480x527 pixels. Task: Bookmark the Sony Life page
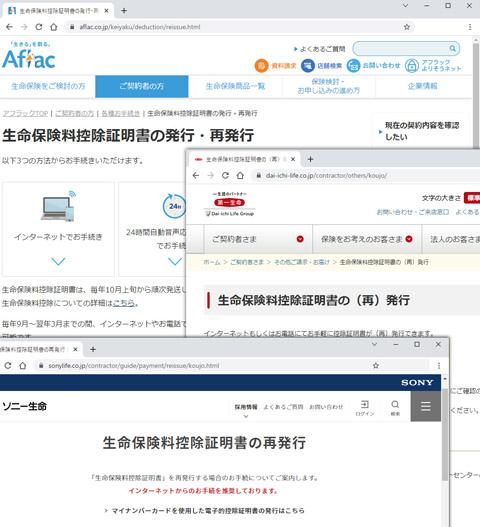point(376,366)
